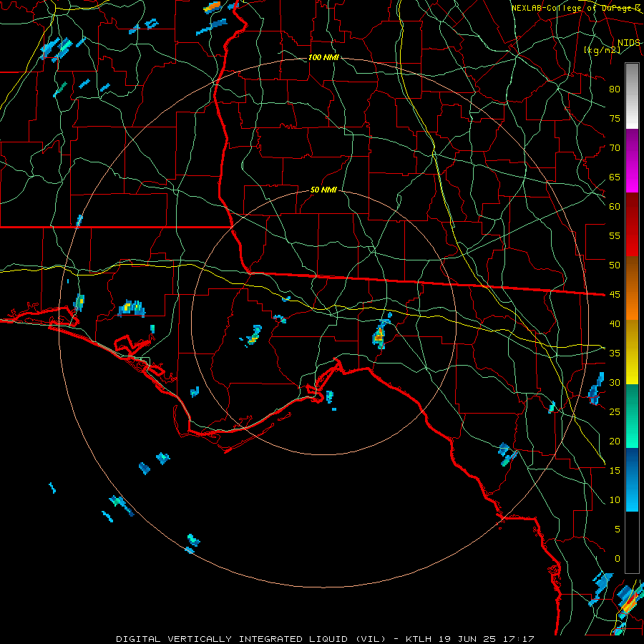Click the 10 value on the color scale
The width and height of the screenshot is (644, 644).
615,500
